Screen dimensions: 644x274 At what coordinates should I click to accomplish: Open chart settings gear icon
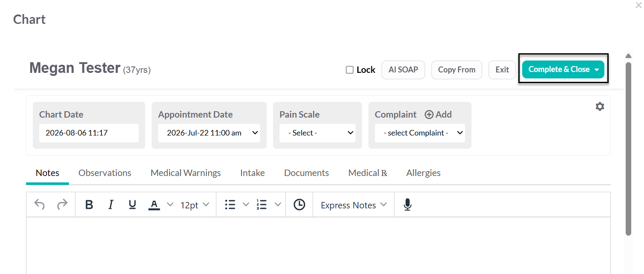point(600,107)
